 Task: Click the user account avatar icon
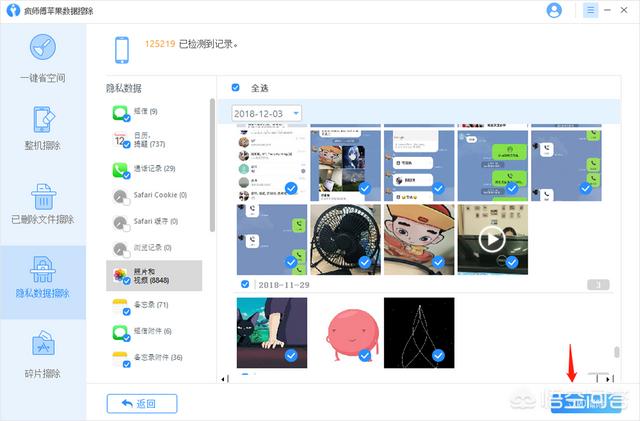point(554,10)
